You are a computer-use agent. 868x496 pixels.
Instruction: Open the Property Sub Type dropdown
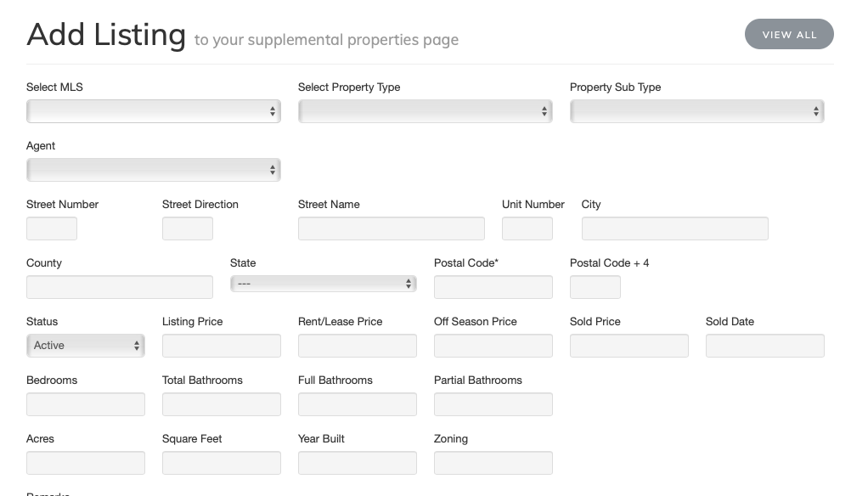[x=696, y=111]
